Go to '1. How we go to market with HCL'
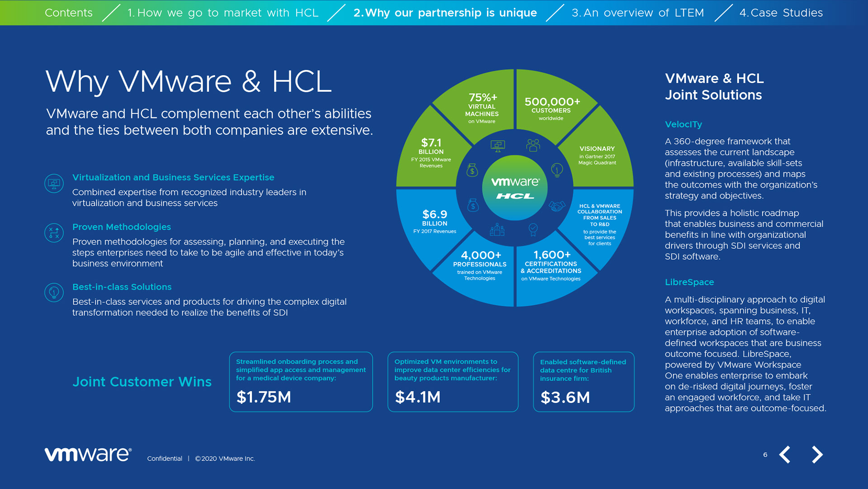The image size is (868, 489). (x=223, y=13)
